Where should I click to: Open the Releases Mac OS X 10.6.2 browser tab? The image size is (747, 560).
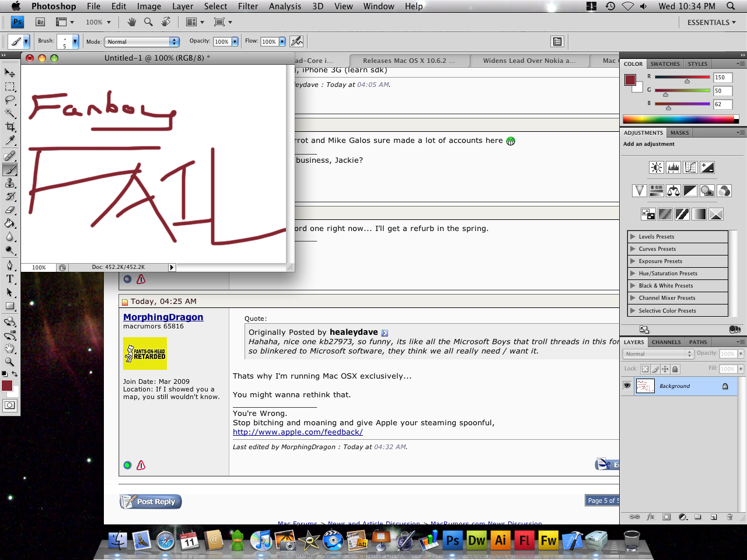click(409, 61)
